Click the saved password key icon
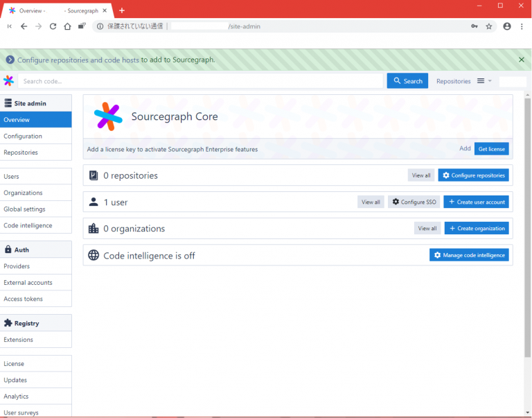This screenshot has height=418, width=532. coord(474,26)
